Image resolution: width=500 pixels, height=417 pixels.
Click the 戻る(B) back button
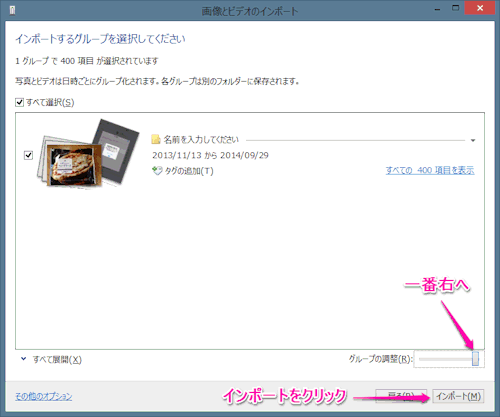(401, 396)
